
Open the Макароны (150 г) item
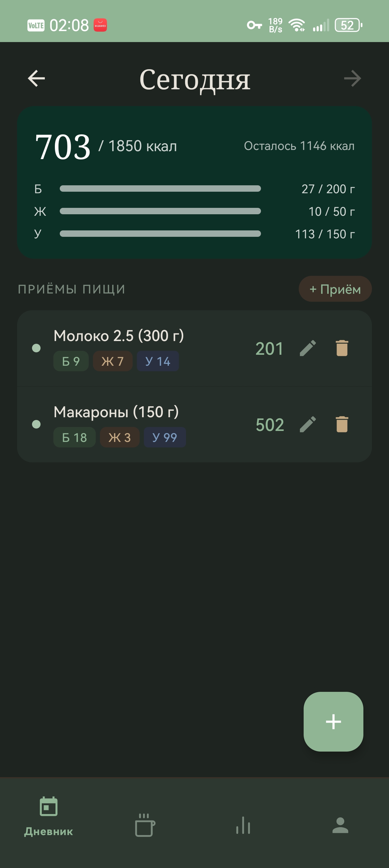[x=116, y=412]
